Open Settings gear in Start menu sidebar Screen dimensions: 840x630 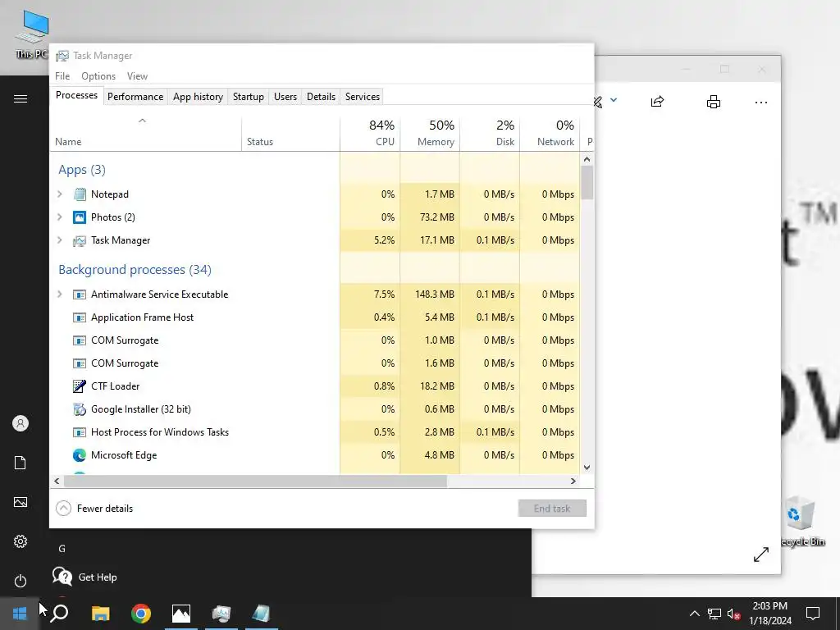[x=21, y=541]
